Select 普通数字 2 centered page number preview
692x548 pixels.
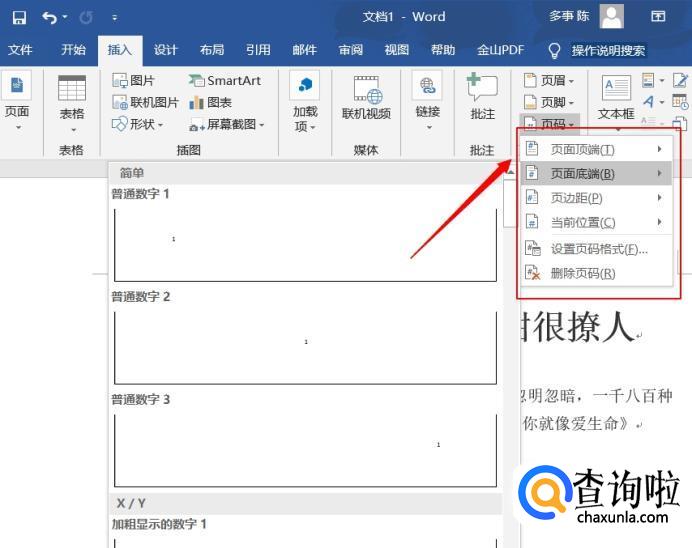pos(305,348)
